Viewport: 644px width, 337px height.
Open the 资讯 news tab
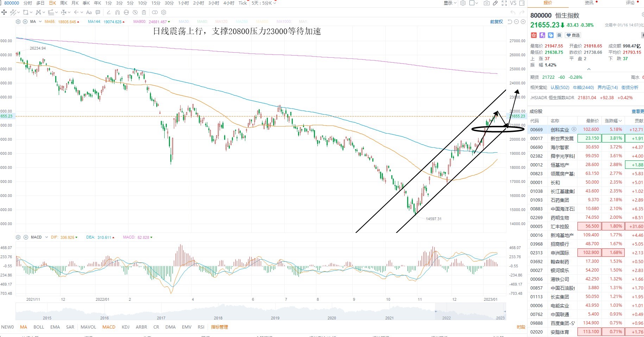(589, 3)
